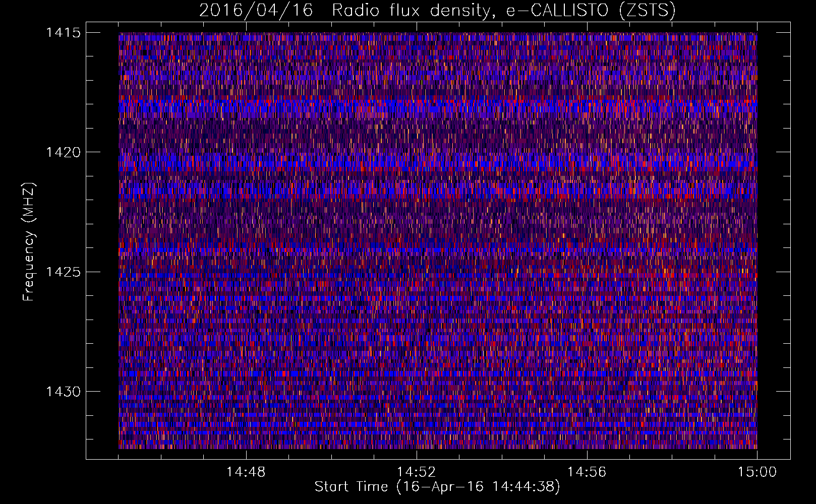Select the 'e-CALLISTO (ZSTS)' title text

tap(591, 11)
